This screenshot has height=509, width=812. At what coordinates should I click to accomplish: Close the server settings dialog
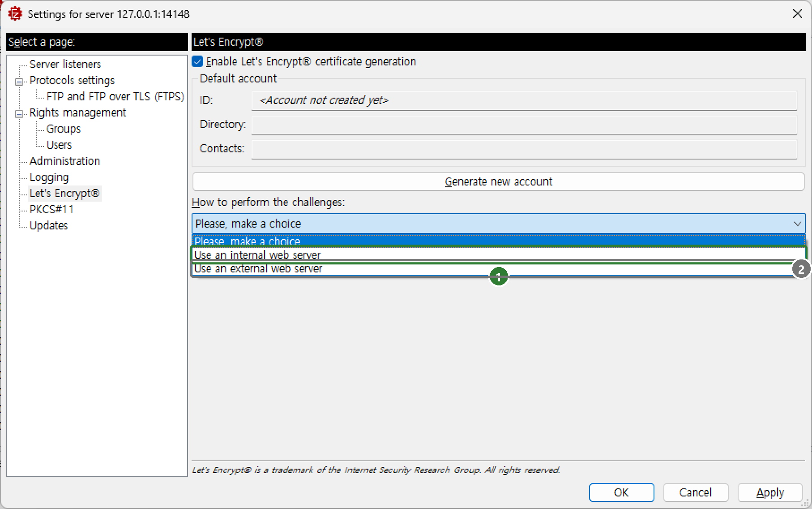coord(797,14)
